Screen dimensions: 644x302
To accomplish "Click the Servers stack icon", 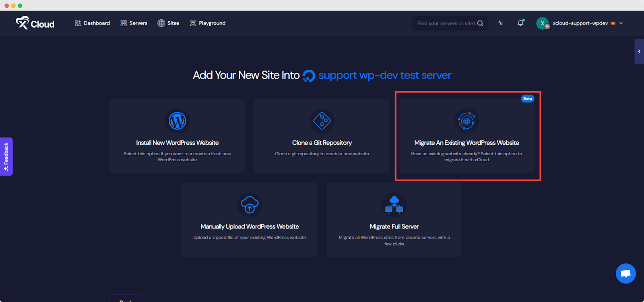I will point(124,23).
